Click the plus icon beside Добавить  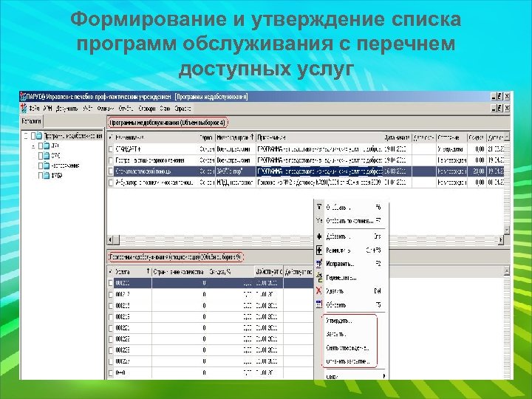pyautogui.click(x=319, y=236)
